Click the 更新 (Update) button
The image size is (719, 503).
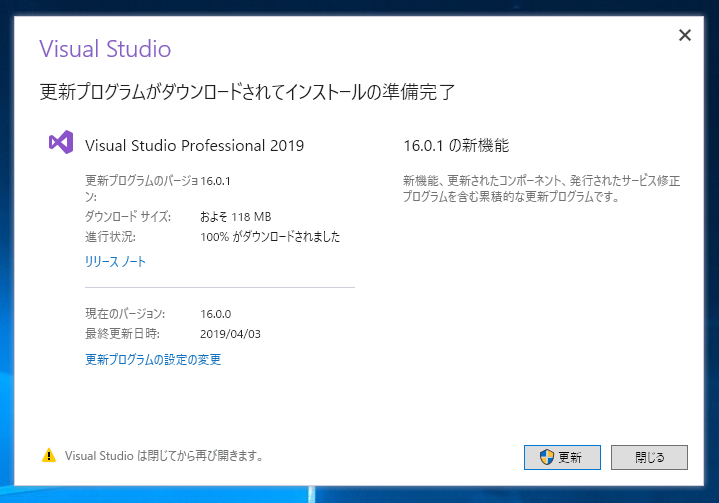coord(562,457)
